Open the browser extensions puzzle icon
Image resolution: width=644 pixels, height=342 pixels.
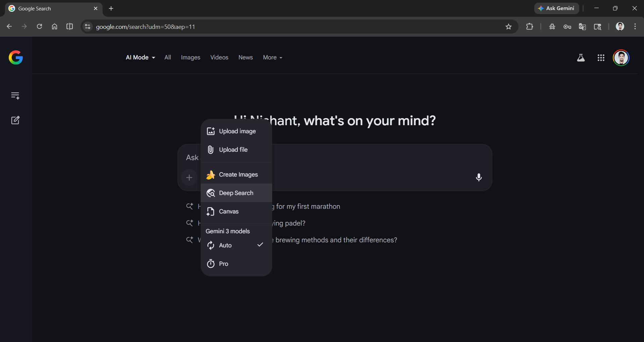[x=529, y=27]
